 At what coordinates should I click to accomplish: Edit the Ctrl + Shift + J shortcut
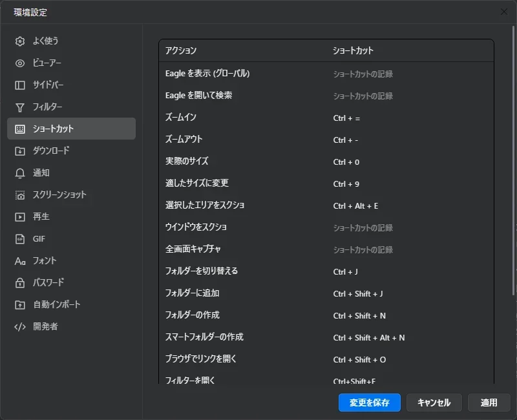coord(358,294)
